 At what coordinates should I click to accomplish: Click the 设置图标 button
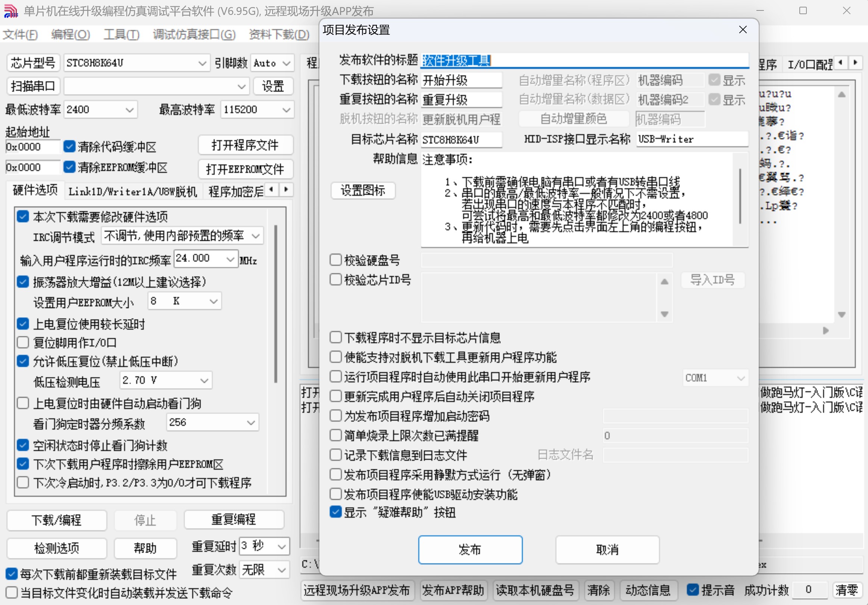coord(363,190)
